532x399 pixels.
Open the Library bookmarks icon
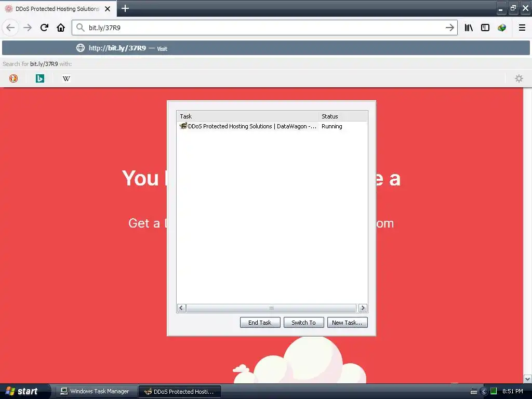coord(469,28)
